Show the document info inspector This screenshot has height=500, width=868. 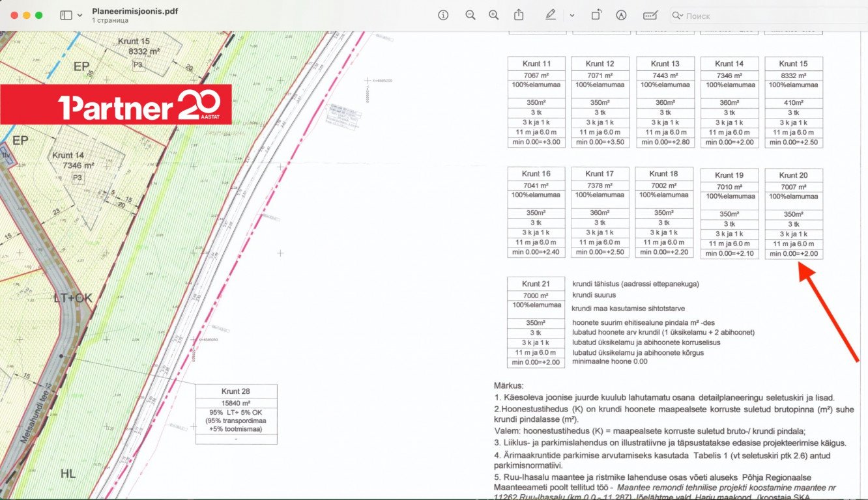(x=444, y=15)
